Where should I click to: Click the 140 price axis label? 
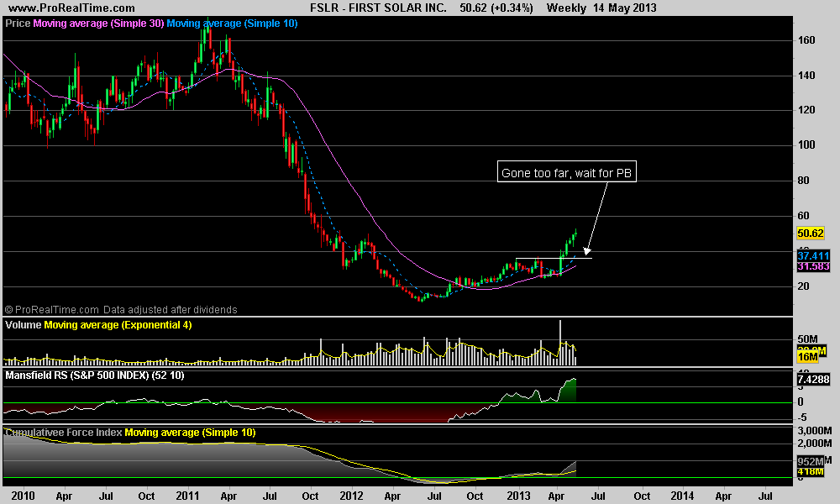[x=806, y=76]
